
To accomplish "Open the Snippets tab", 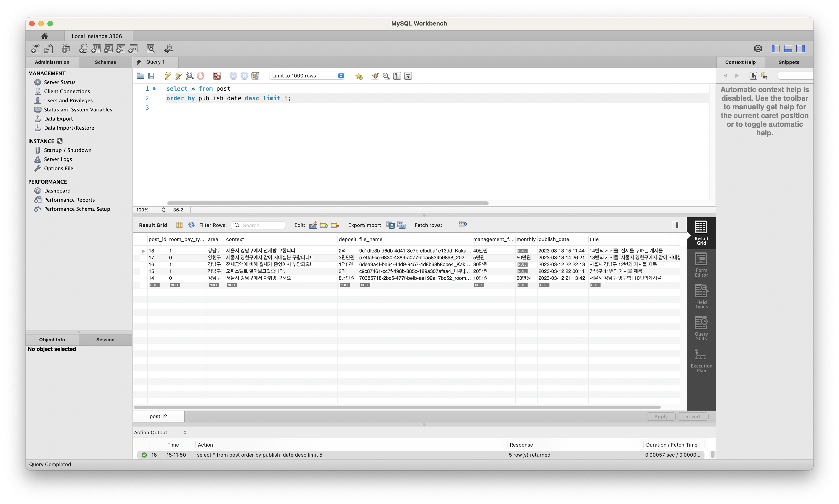I will pos(789,62).
